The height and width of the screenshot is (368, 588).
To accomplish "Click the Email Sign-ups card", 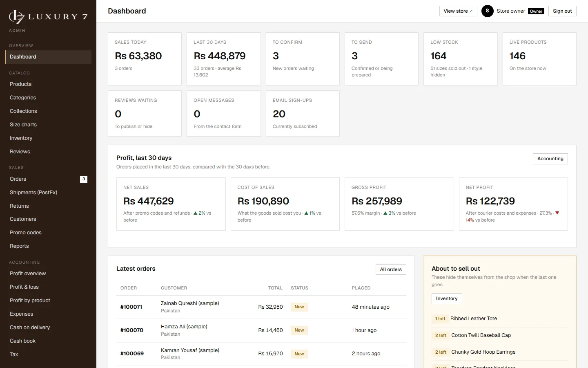I will [x=303, y=113].
